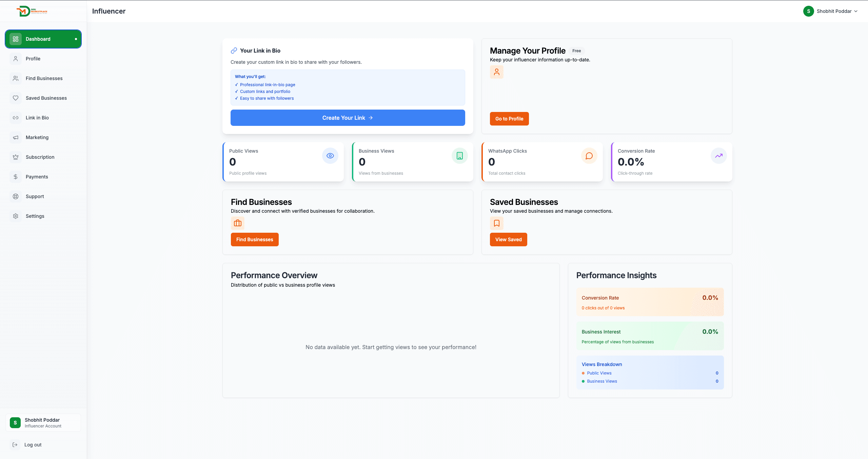Image resolution: width=868 pixels, height=459 pixels.
Task: Open Find Businesses in sidebar menu
Action: click(43, 78)
